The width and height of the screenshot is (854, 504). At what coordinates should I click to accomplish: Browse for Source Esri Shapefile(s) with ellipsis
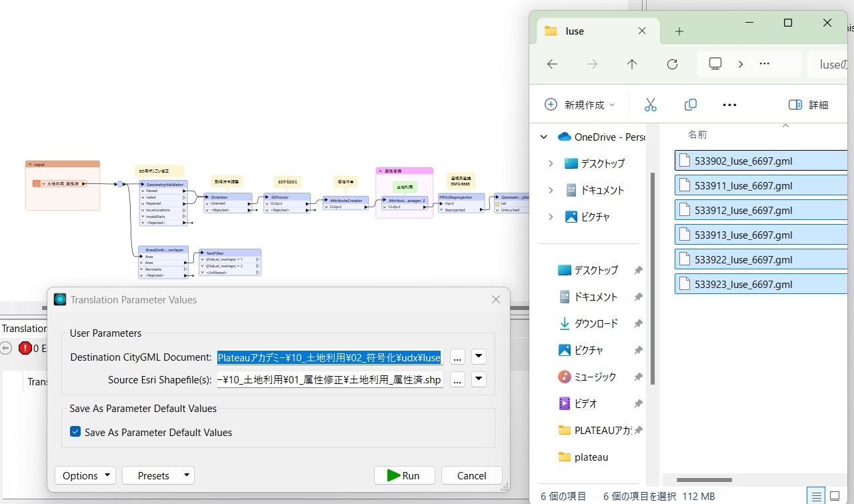coord(457,380)
